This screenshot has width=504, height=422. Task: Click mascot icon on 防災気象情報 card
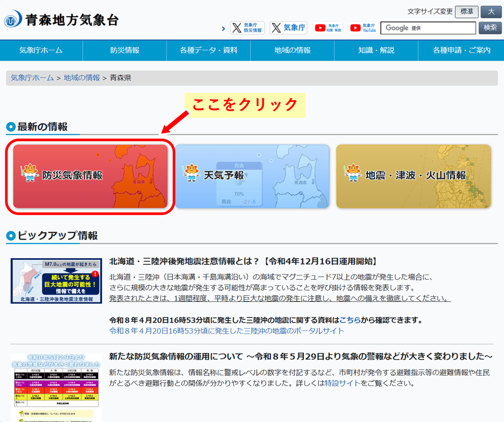click(x=30, y=173)
